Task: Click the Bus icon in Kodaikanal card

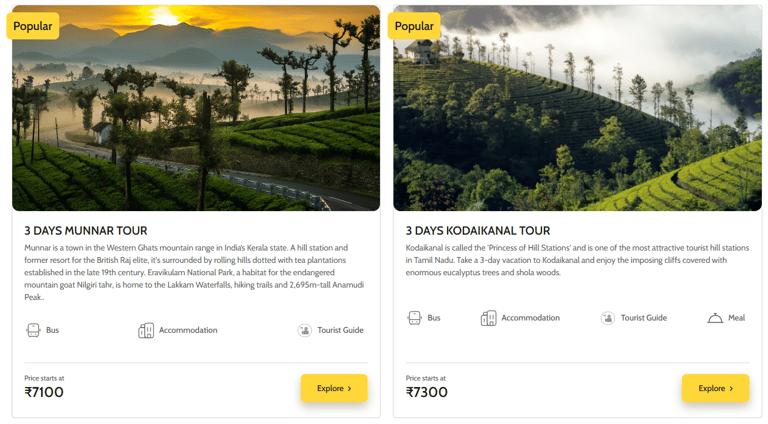Action: tap(414, 318)
